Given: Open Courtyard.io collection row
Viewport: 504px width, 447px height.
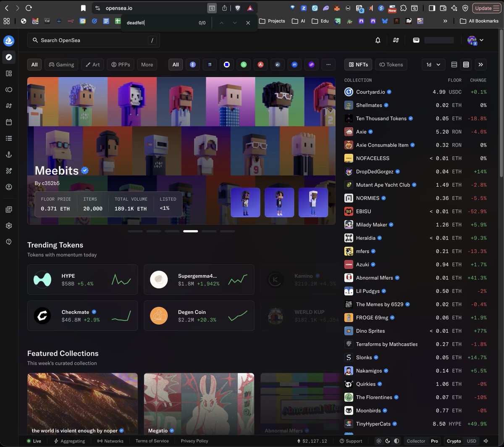Looking at the screenshot, I should pos(415,92).
